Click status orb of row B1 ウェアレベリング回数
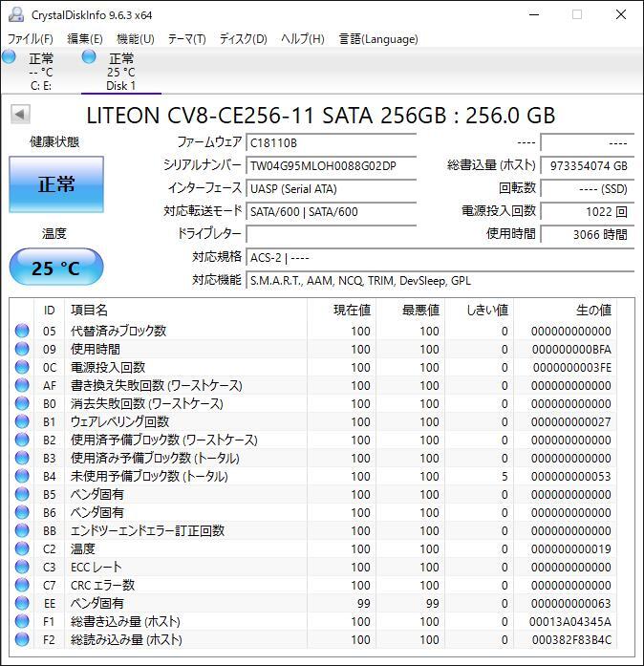The width and height of the screenshot is (644, 666). (x=22, y=421)
